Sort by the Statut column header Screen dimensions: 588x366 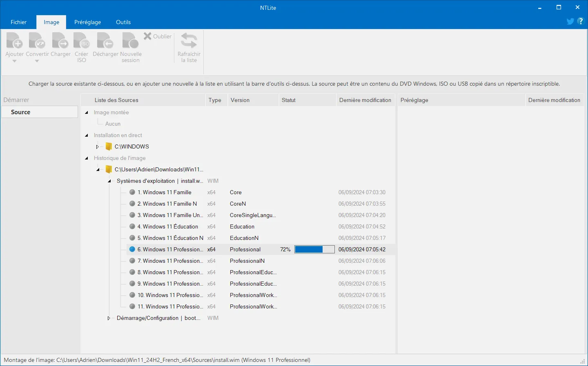pyautogui.click(x=307, y=100)
